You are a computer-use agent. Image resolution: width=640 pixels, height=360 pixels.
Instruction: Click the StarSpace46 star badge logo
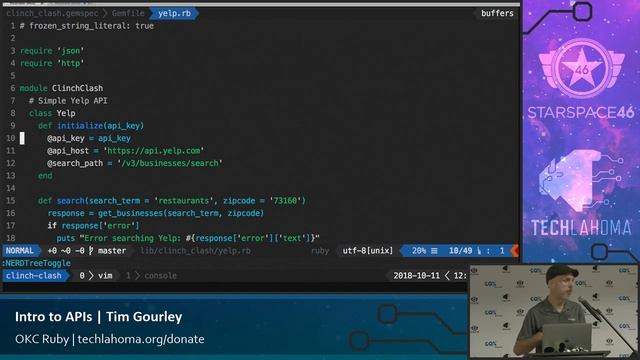581,68
